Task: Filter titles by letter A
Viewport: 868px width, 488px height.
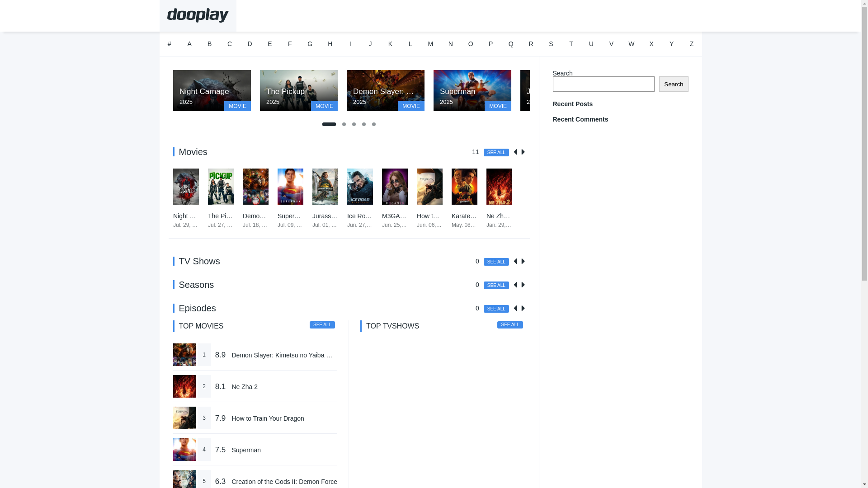Action: tap(189, 44)
